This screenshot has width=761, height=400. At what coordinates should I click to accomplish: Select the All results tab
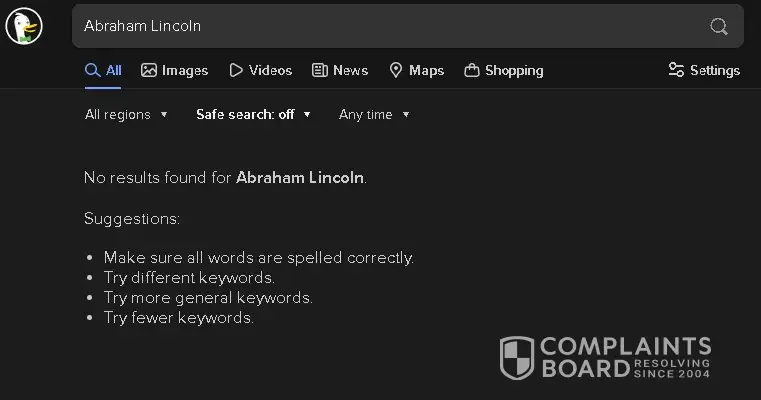[104, 70]
